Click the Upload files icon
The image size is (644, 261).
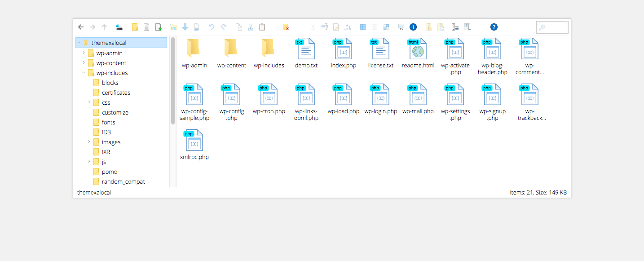[x=159, y=27]
